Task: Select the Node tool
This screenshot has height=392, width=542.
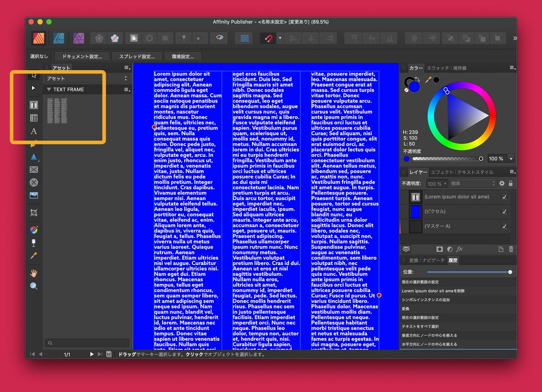Action: click(34, 88)
